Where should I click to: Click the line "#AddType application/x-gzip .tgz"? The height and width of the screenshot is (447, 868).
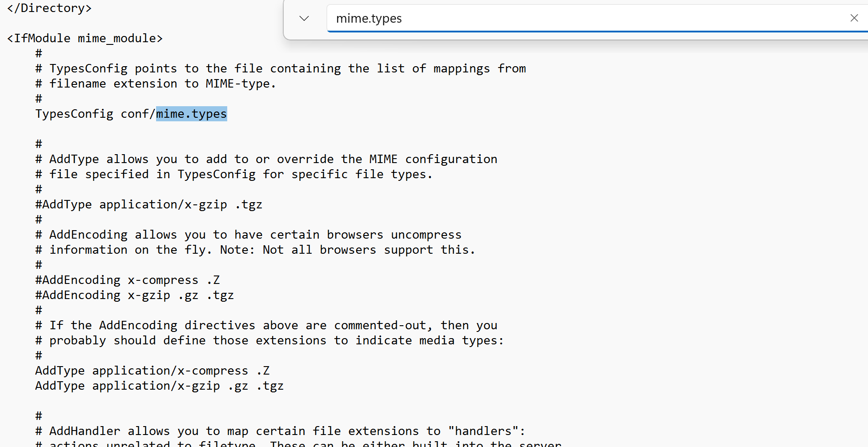pyautogui.click(x=149, y=204)
